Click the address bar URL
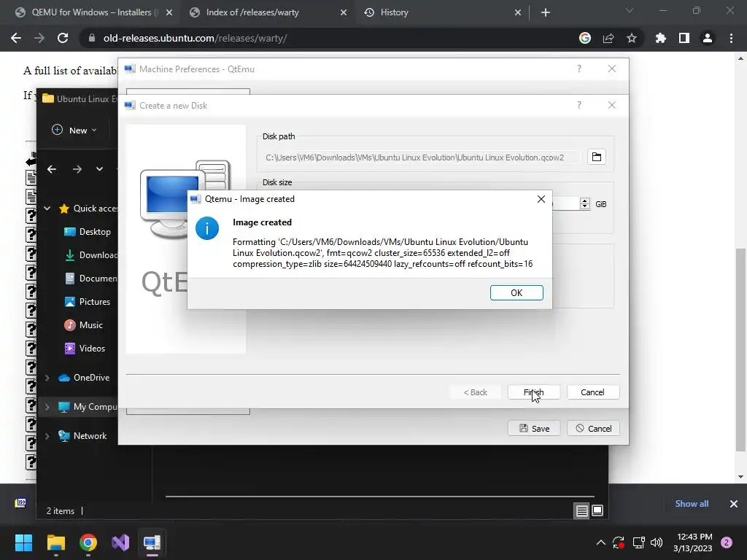Image resolution: width=747 pixels, height=560 pixels. tap(196, 38)
